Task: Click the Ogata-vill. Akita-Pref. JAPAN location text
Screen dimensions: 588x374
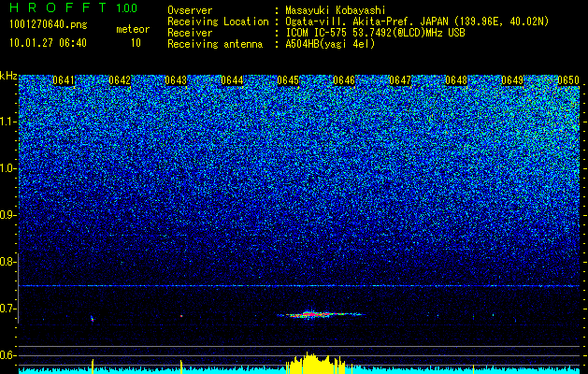Action: [x=417, y=22]
